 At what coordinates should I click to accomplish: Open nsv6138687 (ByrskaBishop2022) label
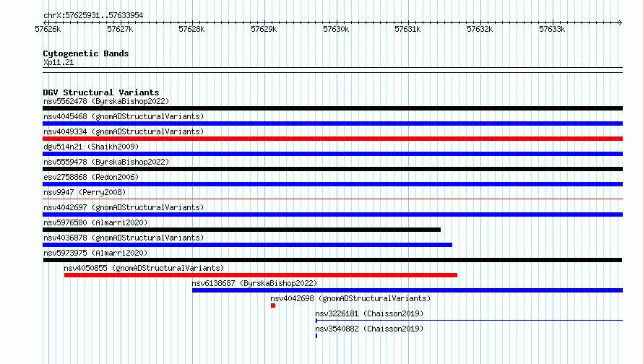click(254, 283)
